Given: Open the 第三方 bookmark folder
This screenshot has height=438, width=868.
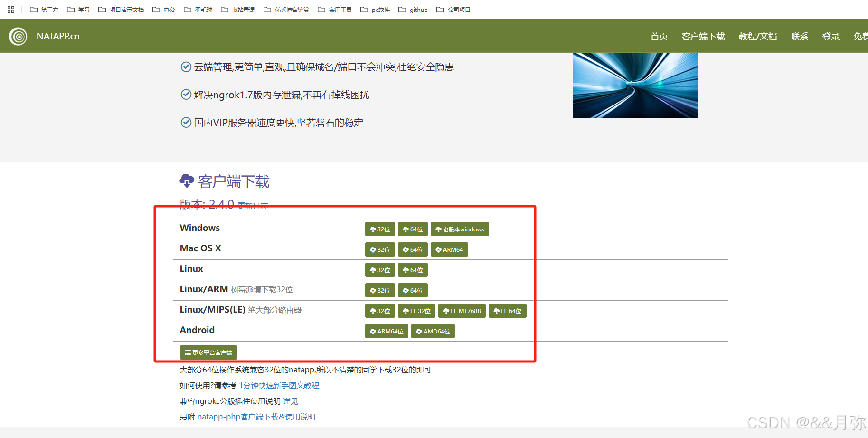Looking at the screenshot, I should tap(44, 10).
